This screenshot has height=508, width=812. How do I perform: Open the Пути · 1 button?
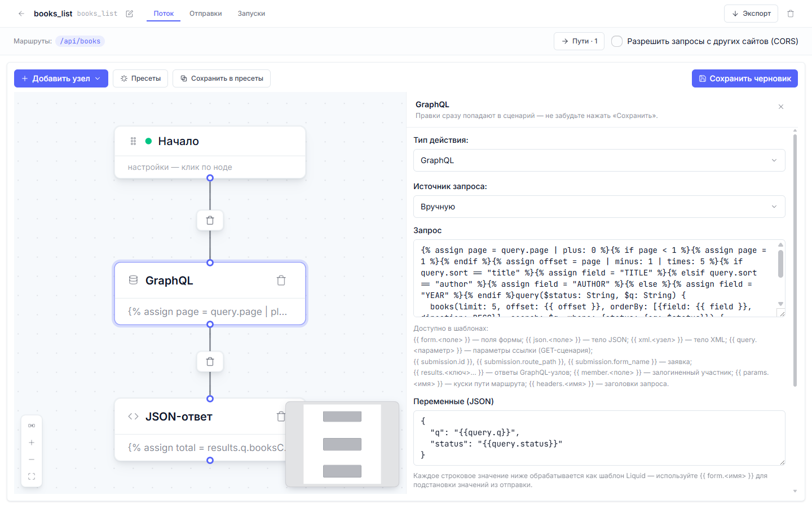[x=579, y=41]
